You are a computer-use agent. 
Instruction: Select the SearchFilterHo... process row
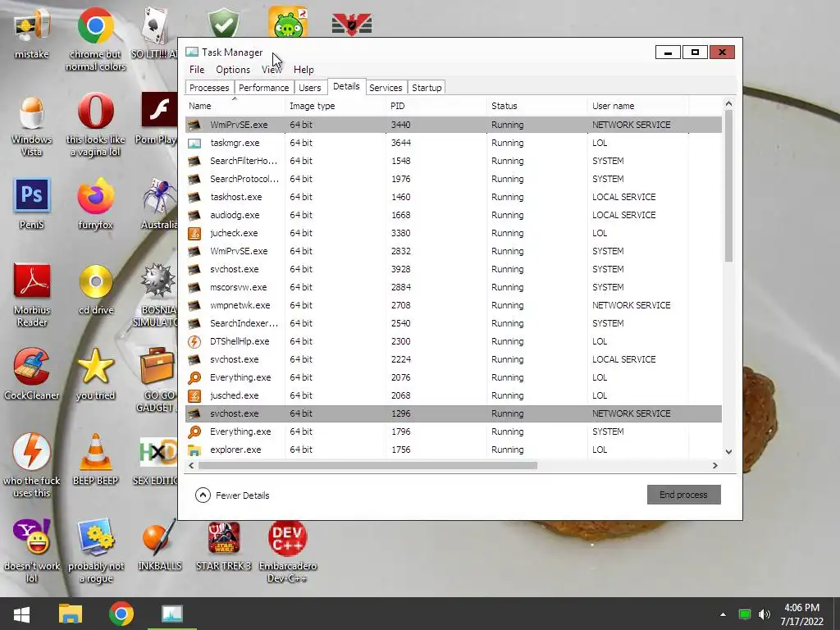point(453,161)
